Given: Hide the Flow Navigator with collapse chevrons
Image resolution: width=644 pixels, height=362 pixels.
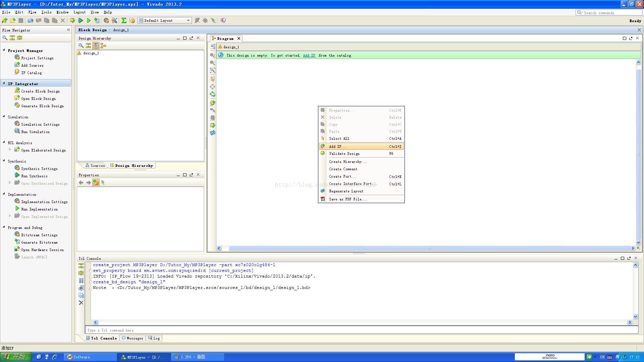Looking at the screenshot, I should coord(68,30).
